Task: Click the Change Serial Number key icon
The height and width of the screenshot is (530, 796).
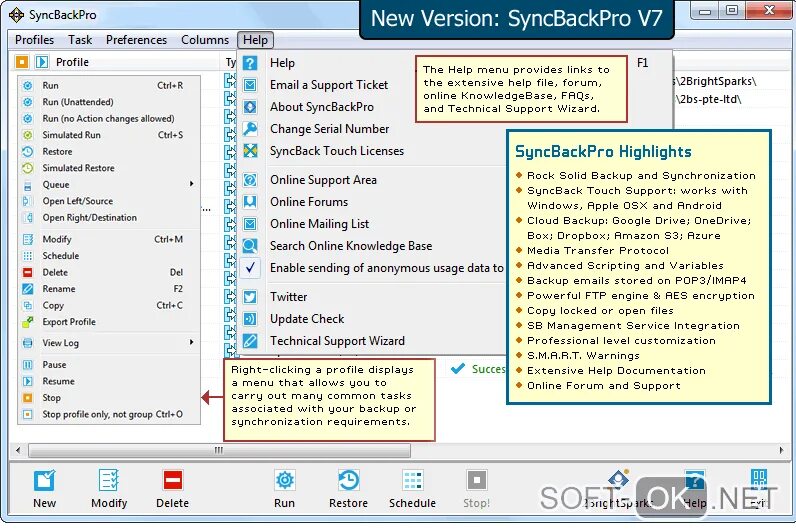Action: (250, 128)
